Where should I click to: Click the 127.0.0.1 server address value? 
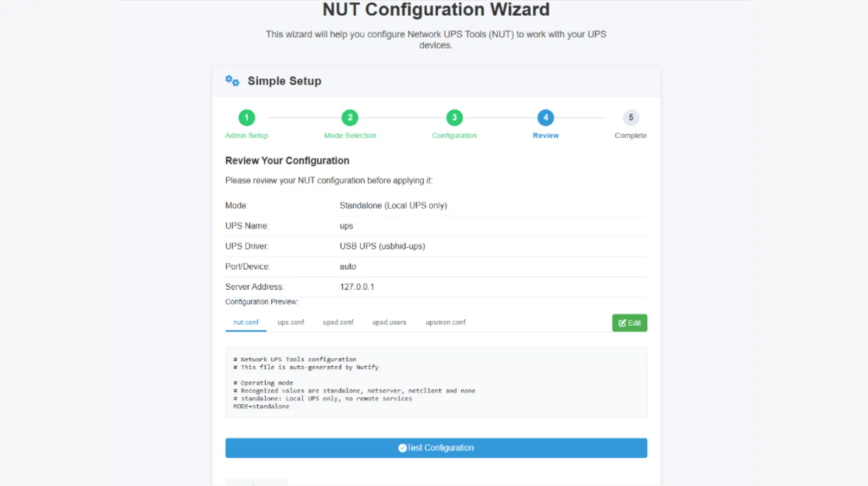coord(357,287)
